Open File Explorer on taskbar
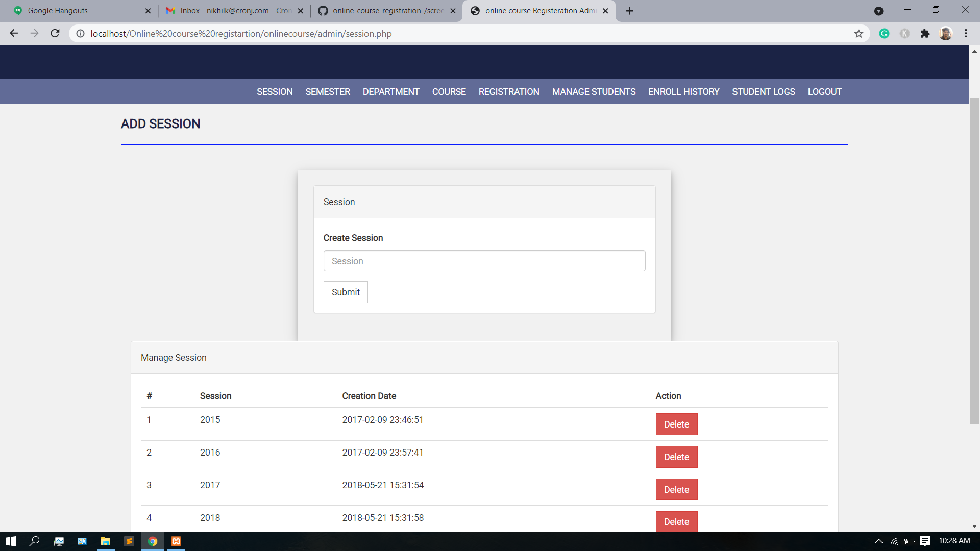The image size is (980, 551). click(106, 541)
